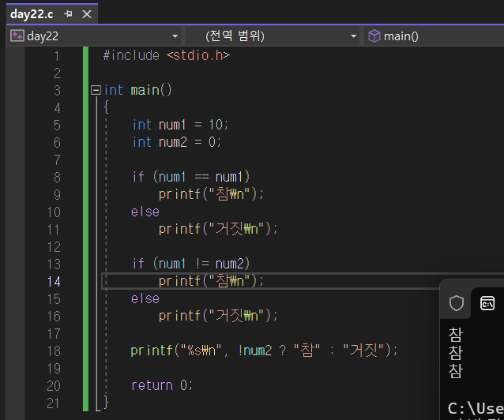
Task: Click on #include <stdio.h> line
Action: pyautogui.click(x=167, y=55)
